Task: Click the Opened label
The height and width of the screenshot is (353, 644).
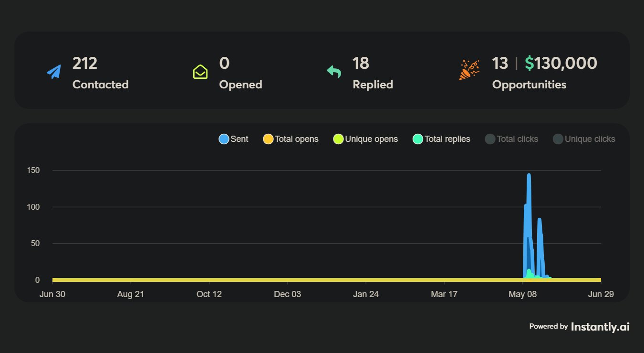Action: [x=241, y=85]
